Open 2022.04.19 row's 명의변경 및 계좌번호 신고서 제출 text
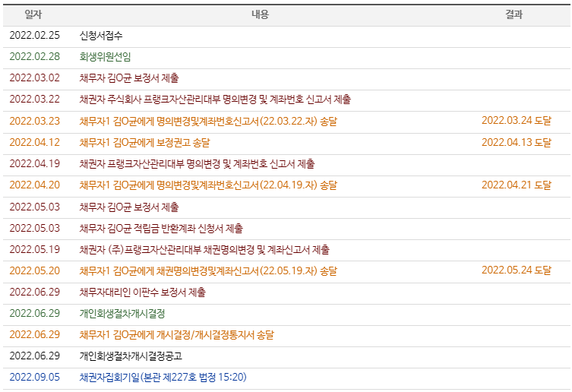572x392 pixels. [250, 164]
